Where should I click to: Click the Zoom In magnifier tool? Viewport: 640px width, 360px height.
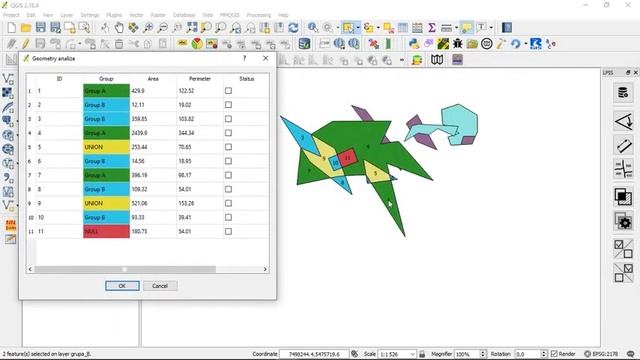(x=148, y=28)
